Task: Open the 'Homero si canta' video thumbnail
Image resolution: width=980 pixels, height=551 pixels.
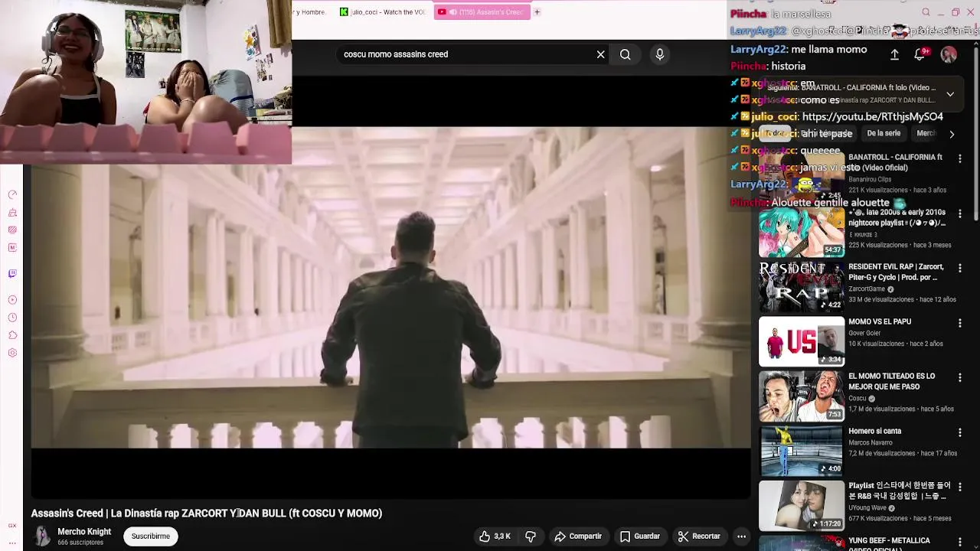Action: [x=802, y=451]
